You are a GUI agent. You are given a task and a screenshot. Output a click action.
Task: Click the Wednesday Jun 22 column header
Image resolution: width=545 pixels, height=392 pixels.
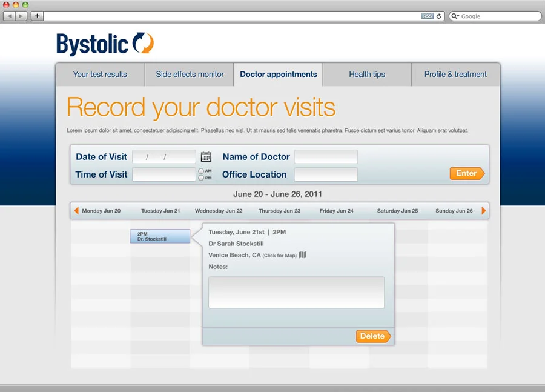[219, 211]
